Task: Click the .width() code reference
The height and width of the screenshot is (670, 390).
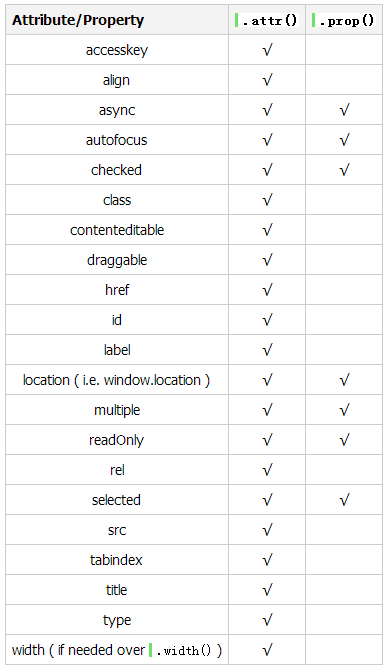Action: point(180,650)
